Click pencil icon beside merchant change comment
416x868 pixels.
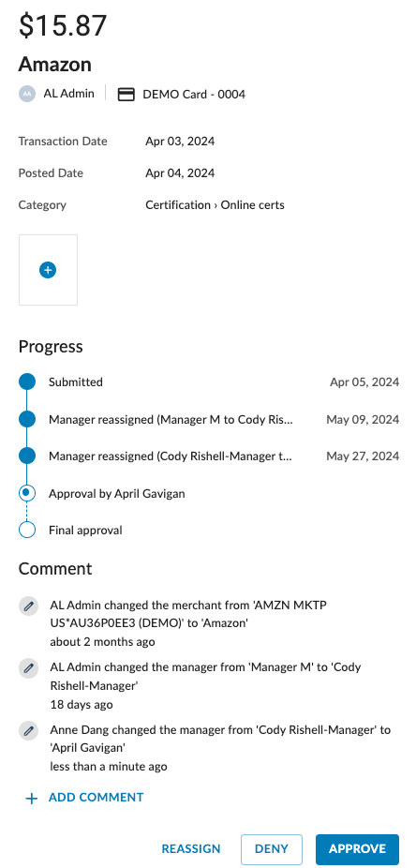(x=28, y=606)
